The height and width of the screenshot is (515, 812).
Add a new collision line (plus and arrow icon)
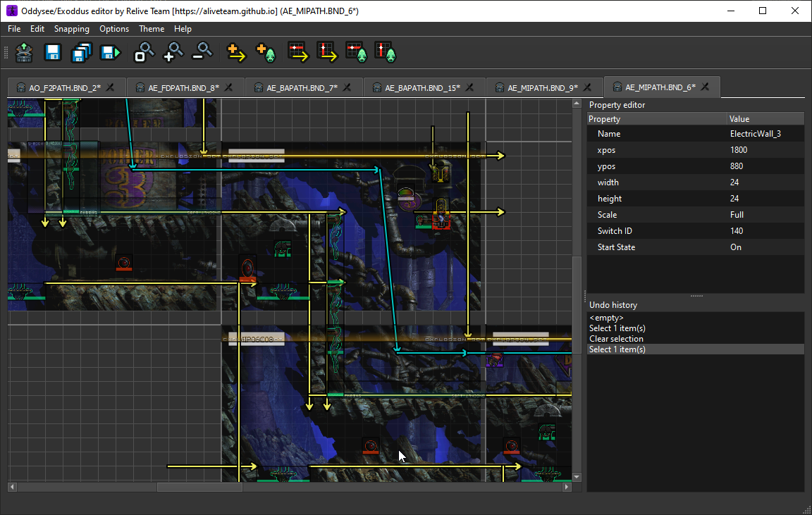pos(236,52)
